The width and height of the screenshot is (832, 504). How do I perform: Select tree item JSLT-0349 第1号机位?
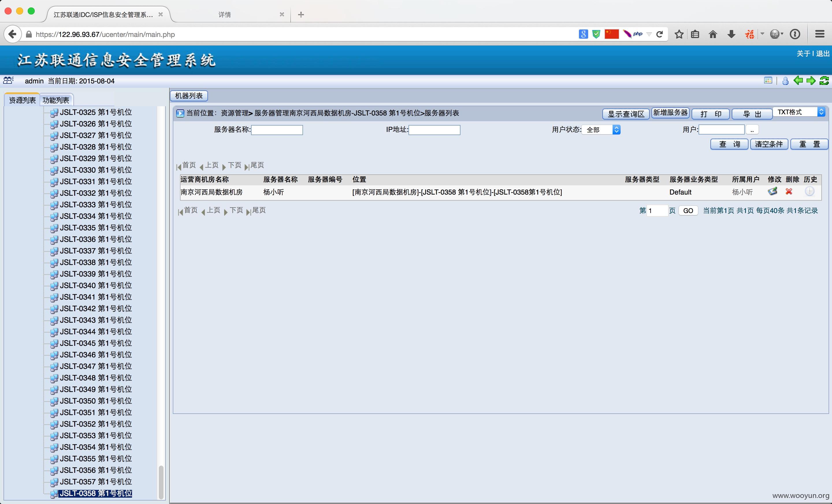click(x=96, y=389)
